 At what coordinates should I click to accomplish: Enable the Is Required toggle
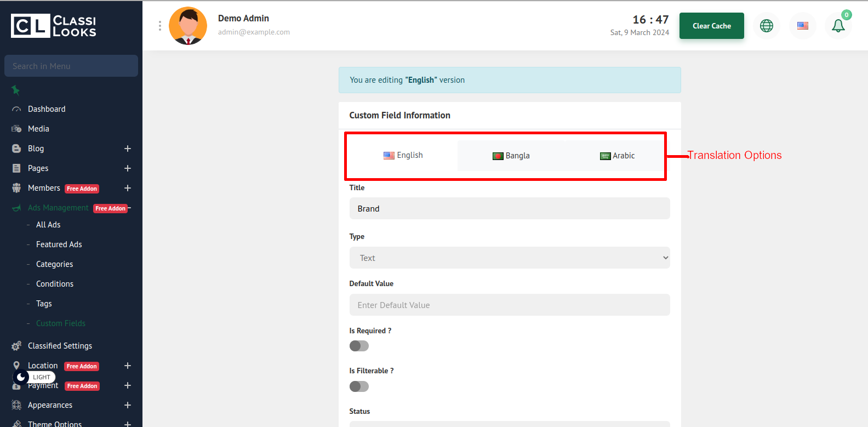pos(359,346)
